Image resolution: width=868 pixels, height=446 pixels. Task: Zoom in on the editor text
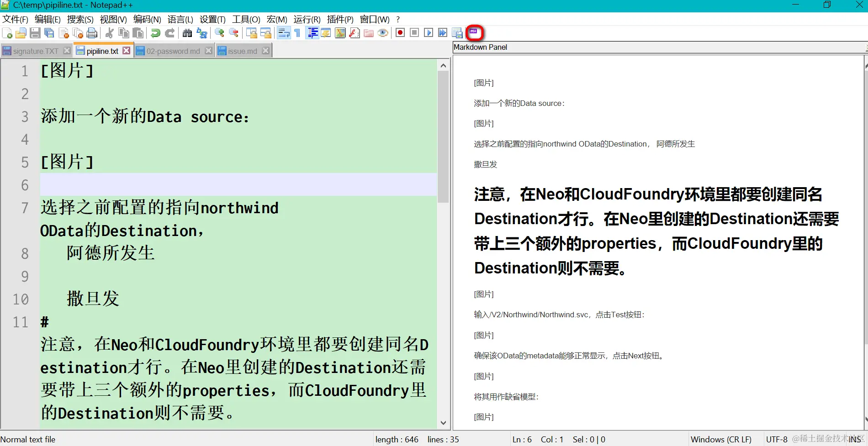(x=219, y=33)
